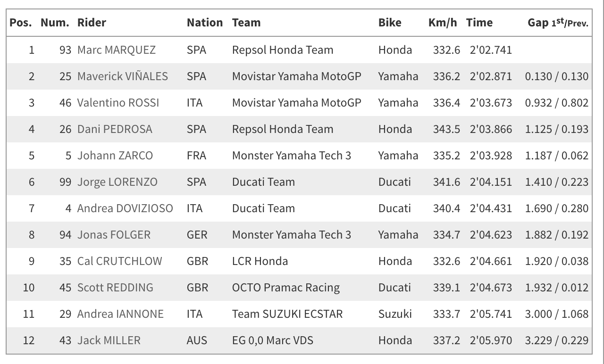The height and width of the screenshot is (364, 604).
Task: Select the Rider column header
Action: click(x=92, y=23)
